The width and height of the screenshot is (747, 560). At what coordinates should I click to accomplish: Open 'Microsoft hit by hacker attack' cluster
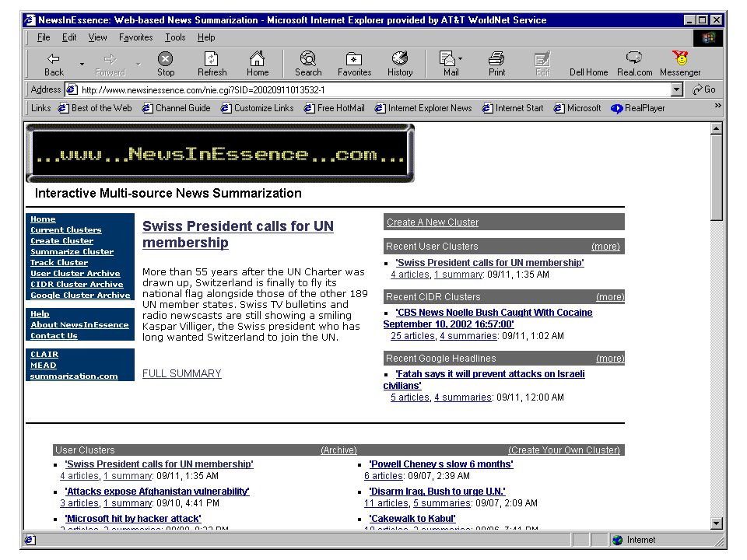pos(133,519)
